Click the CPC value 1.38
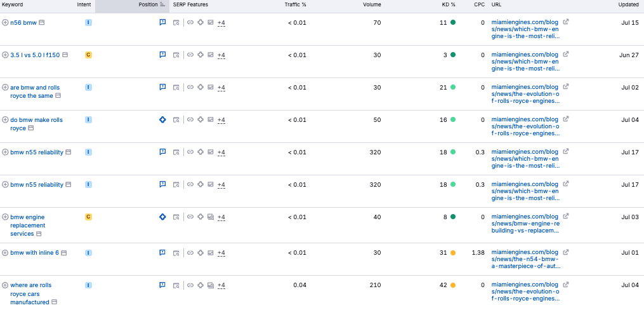The height and width of the screenshot is (310, 644). click(478, 253)
